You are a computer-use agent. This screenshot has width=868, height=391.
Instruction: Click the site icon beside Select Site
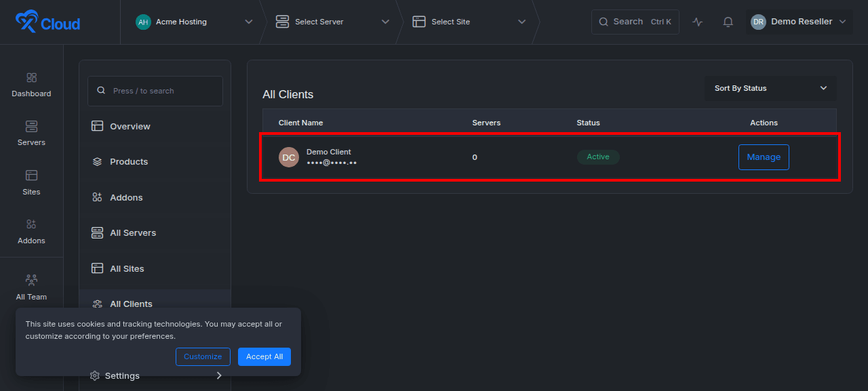pos(419,22)
